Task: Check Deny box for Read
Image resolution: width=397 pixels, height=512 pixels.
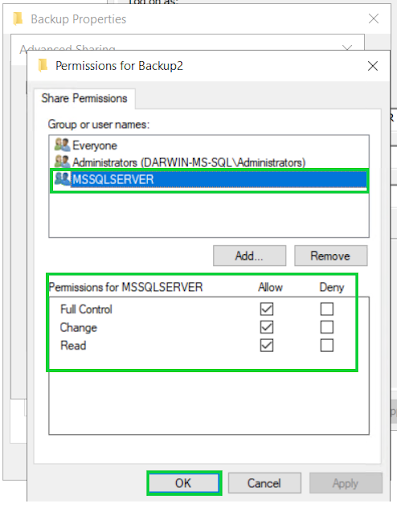Action: [327, 345]
